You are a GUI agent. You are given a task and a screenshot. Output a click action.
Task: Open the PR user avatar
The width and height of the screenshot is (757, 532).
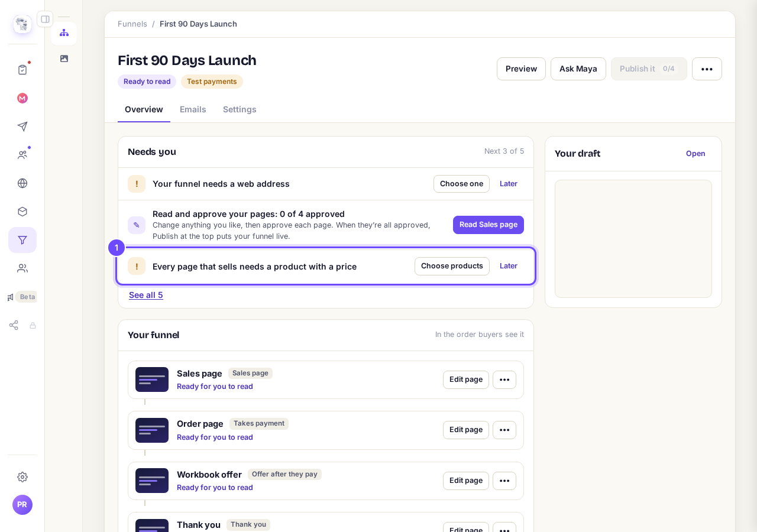tap(22, 505)
